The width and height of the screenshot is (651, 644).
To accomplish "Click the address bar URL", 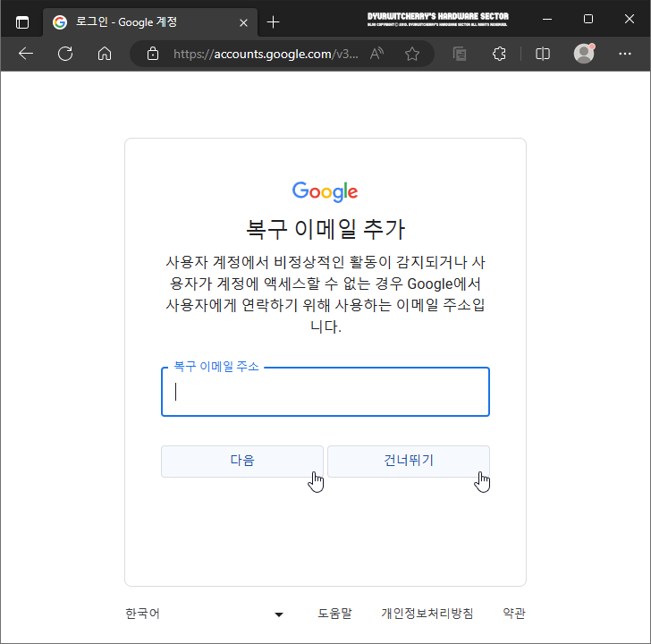I will coord(266,54).
